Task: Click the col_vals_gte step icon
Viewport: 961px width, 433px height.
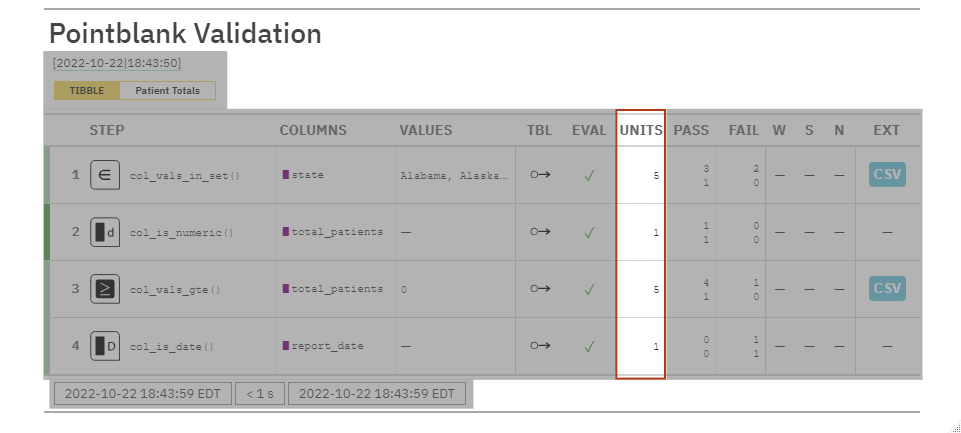Action: [x=105, y=290]
